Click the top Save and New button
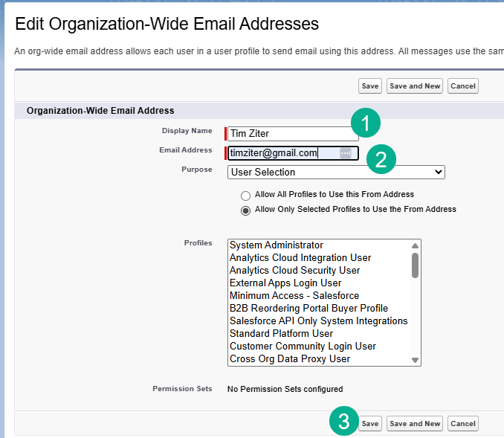504x438 pixels. (x=415, y=86)
